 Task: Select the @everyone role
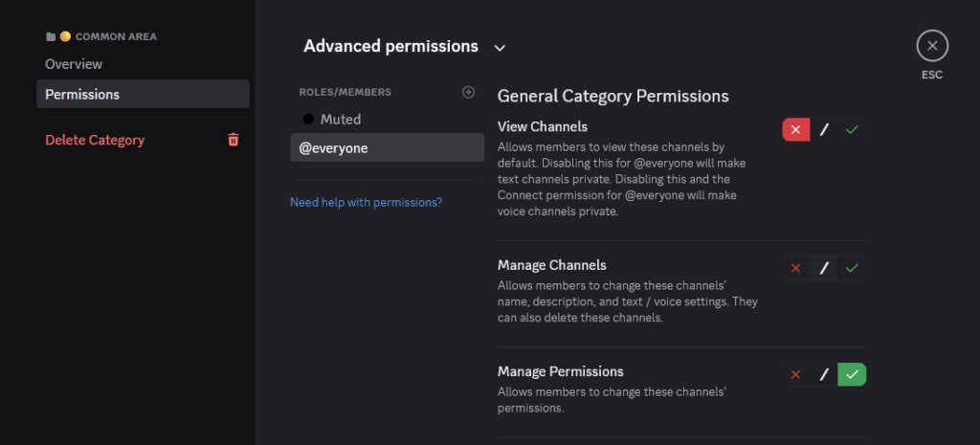point(334,147)
